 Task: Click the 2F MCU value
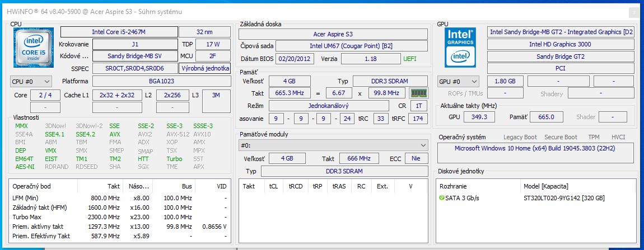pos(213,56)
